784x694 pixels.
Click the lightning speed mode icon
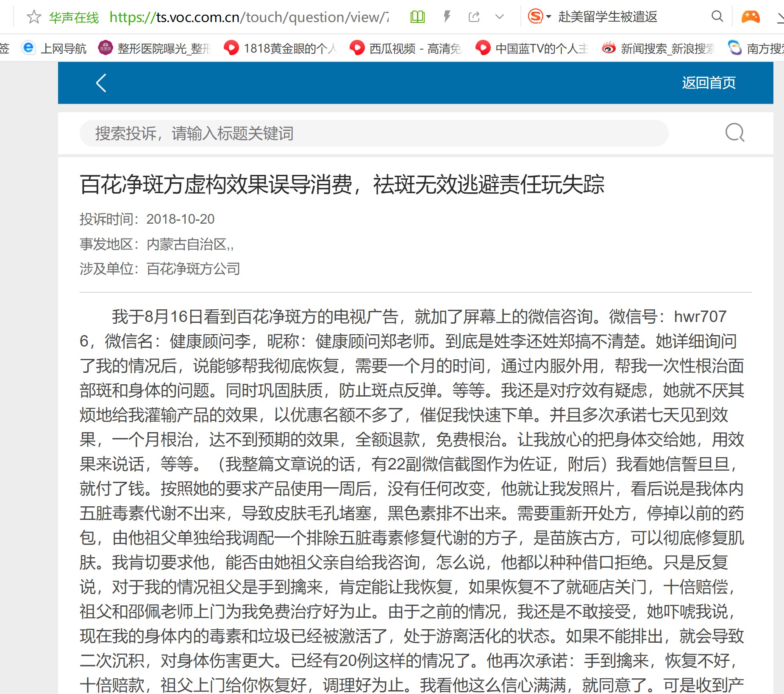447,17
